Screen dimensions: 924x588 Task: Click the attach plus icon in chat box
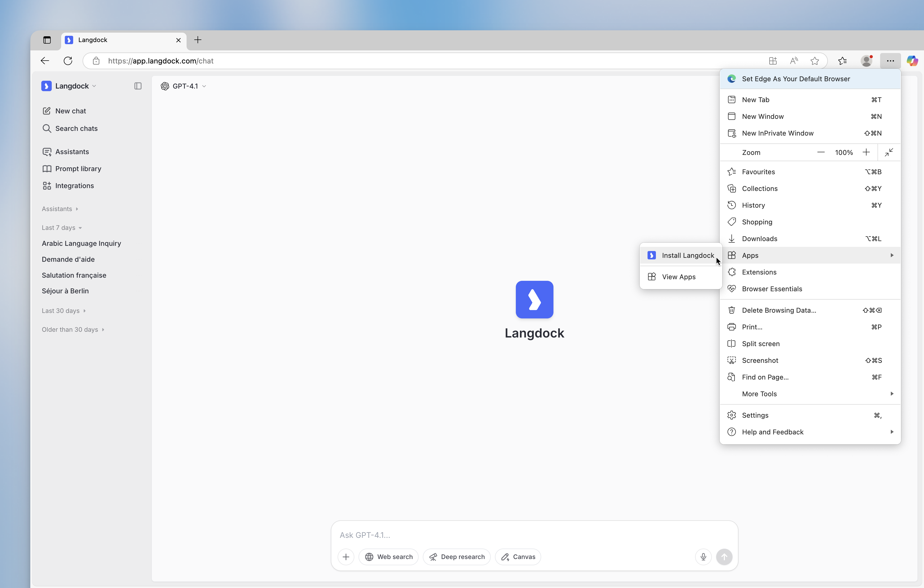coord(346,557)
